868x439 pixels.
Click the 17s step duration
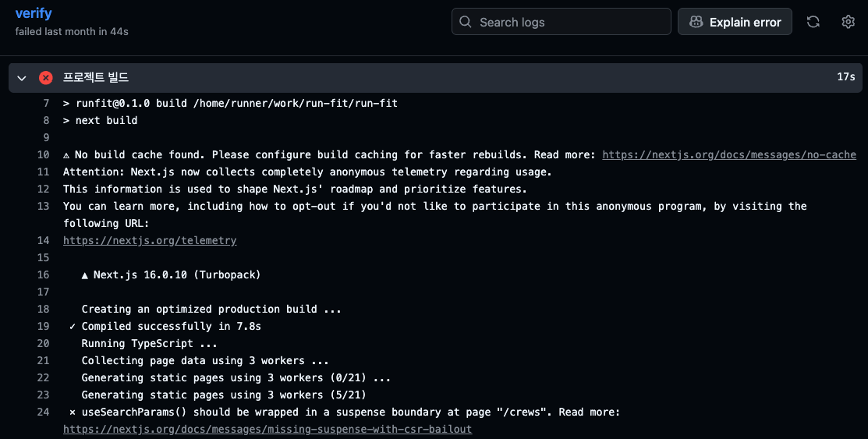(845, 77)
